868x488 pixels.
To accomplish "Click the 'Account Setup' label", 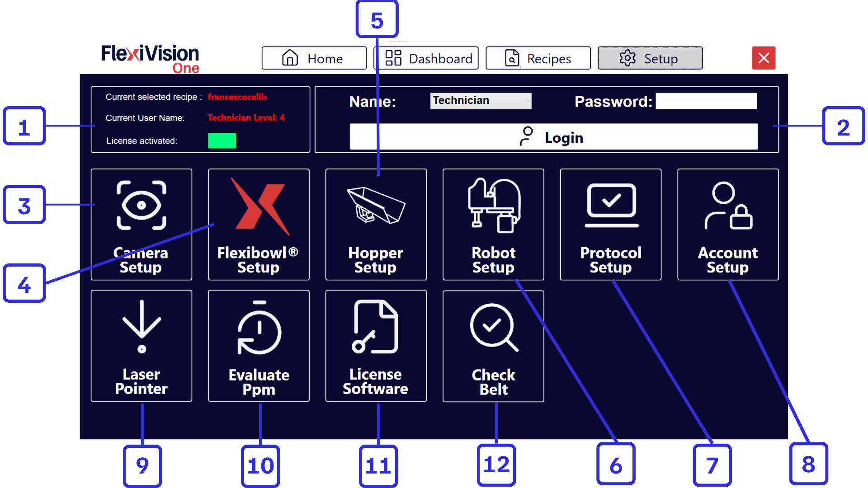I will tap(728, 260).
